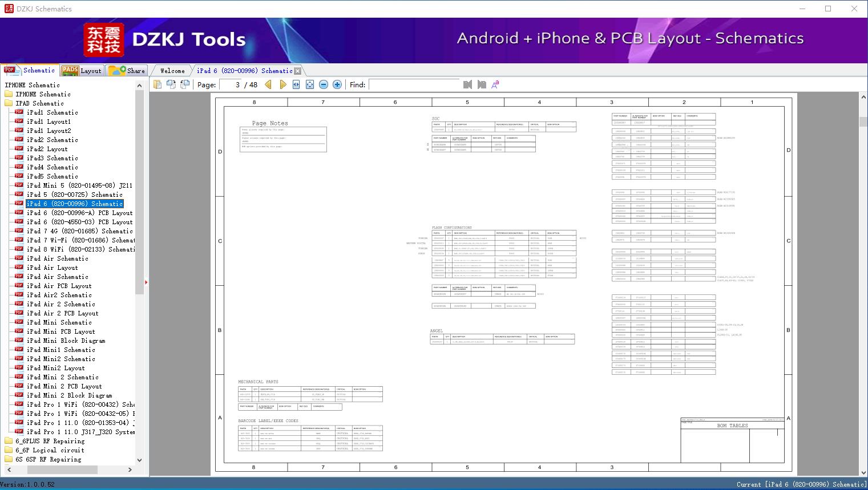Click the document view scroll up arrow

863,98
